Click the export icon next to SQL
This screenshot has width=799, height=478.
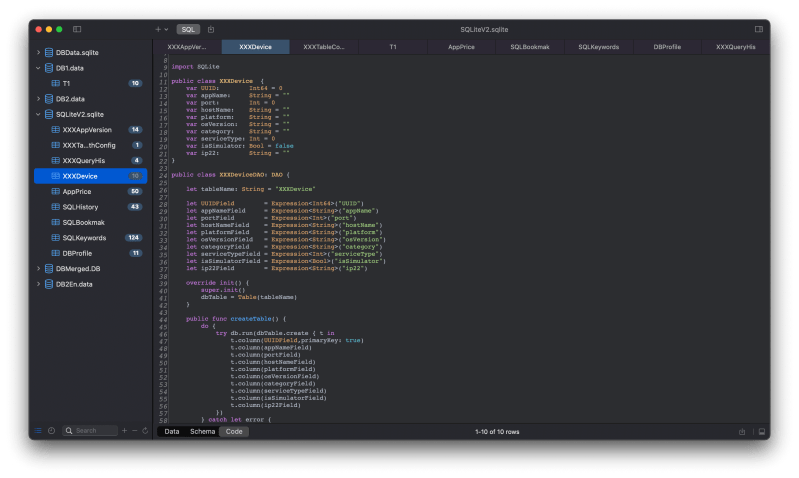point(211,29)
